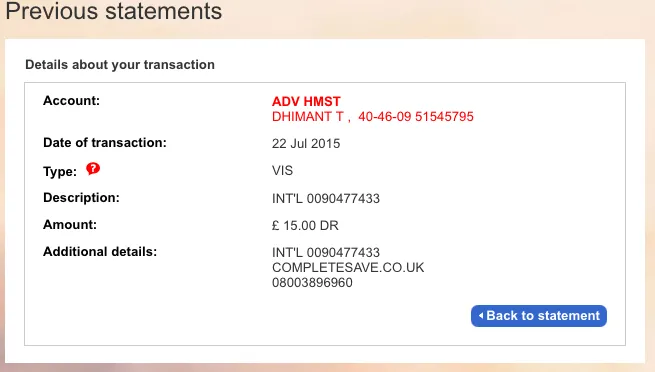Select the DHIMANT T sort code and account number
The width and height of the screenshot is (655, 372).
point(373,116)
